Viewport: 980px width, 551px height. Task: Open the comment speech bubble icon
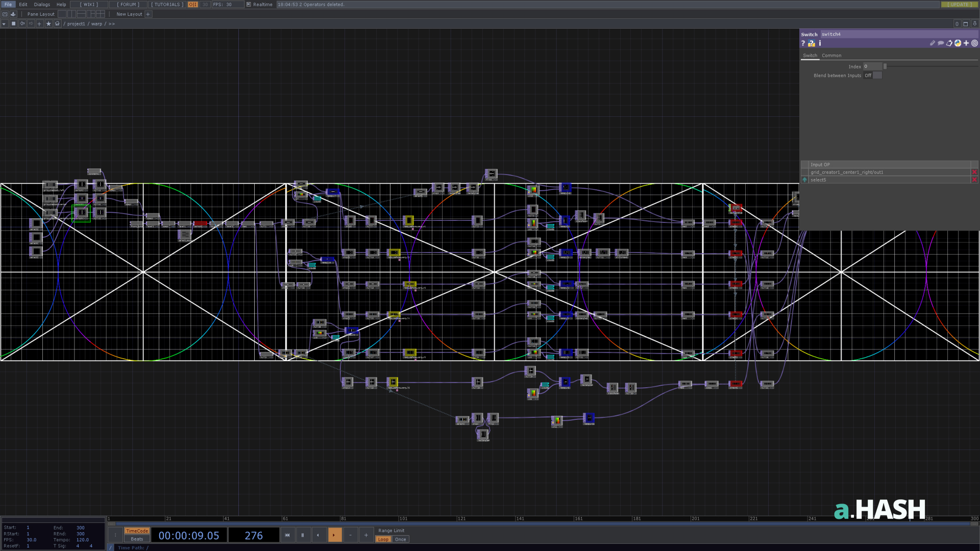pyautogui.click(x=941, y=43)
